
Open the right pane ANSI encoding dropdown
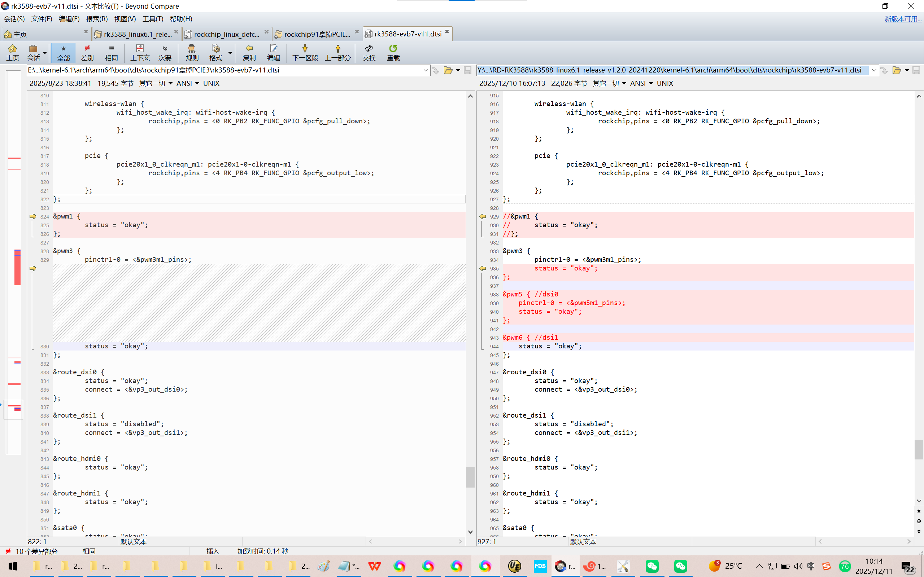(650, 83)
